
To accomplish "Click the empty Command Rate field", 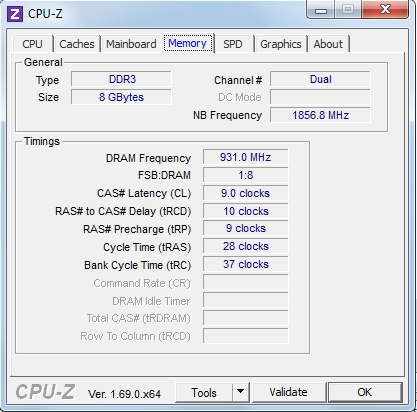I will click(246, 282).
